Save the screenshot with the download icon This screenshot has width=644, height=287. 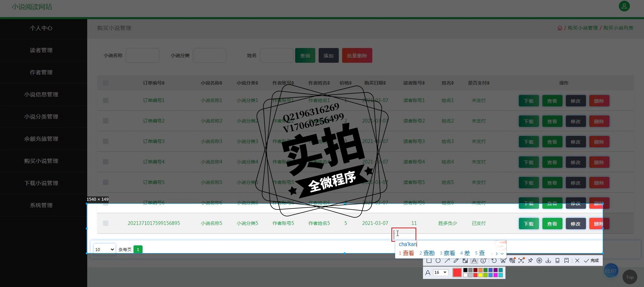548,260
